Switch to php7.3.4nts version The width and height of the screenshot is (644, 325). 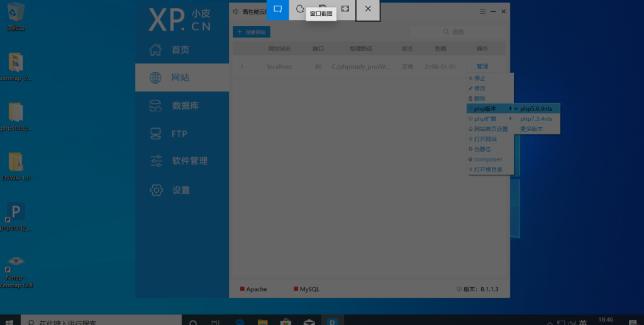(536, 118)
